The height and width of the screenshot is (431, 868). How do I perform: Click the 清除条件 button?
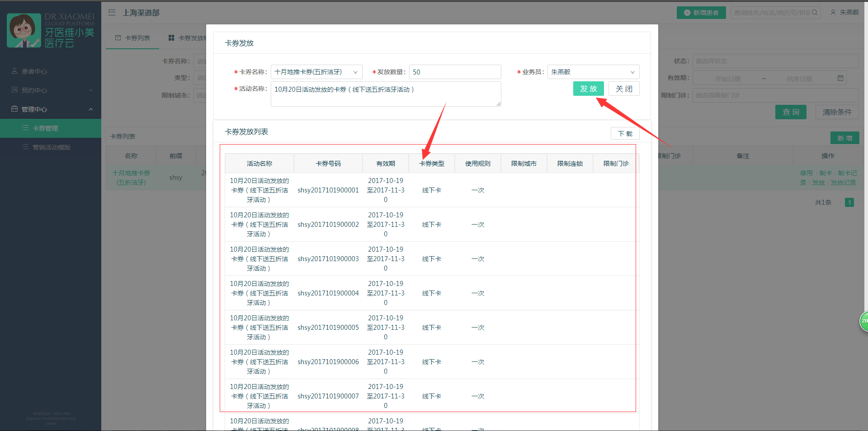click(x=836, y=112)
